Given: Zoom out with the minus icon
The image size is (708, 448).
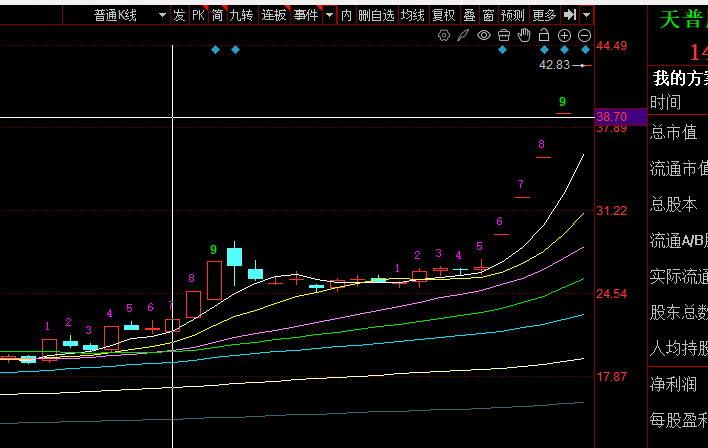Looking at the screenshot, I should pyautogui.click(x=584, y=35).
